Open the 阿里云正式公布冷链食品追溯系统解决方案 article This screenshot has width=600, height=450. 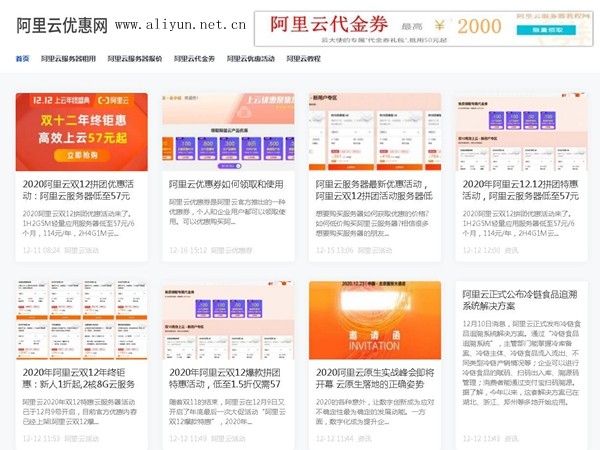coord(521,301)
